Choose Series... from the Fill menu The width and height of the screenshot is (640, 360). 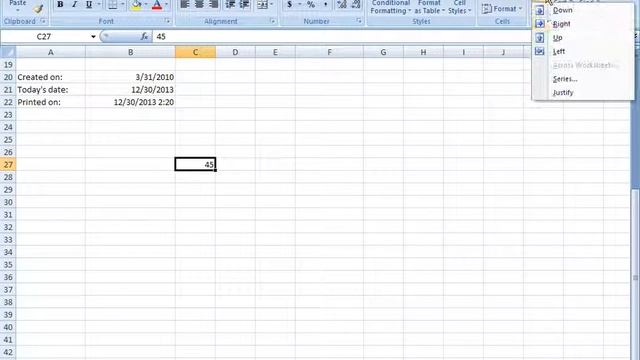click(x=583, y=79)
